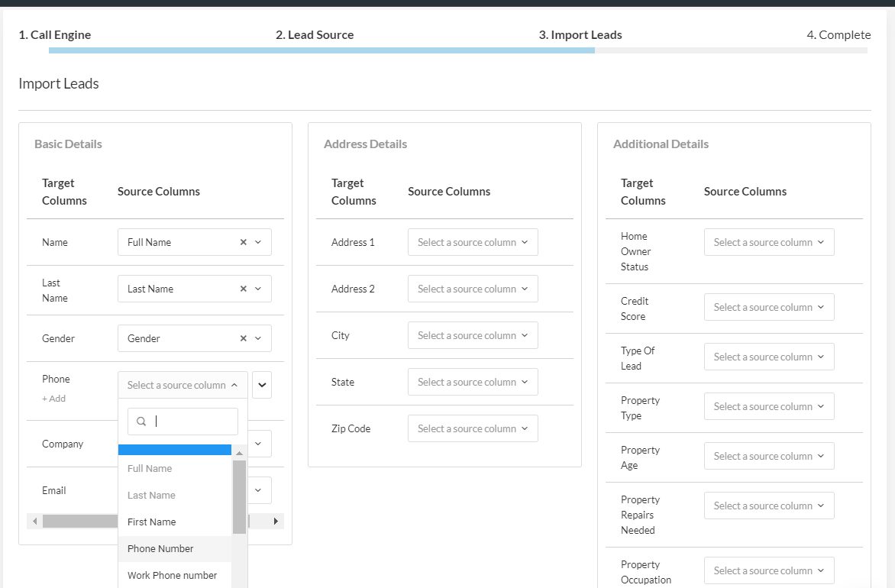Open Credit Score source column dropdown
The image size is (895, 588).
769,307
